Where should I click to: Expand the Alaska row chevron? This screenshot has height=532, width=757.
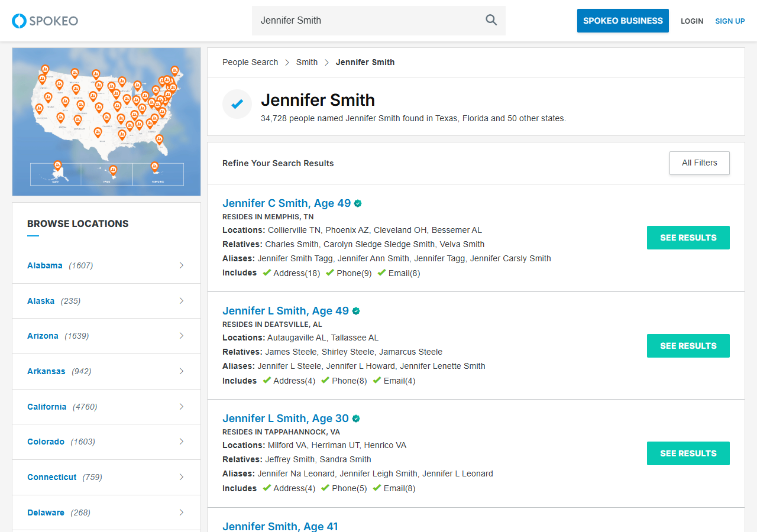[x=182, y=301]
